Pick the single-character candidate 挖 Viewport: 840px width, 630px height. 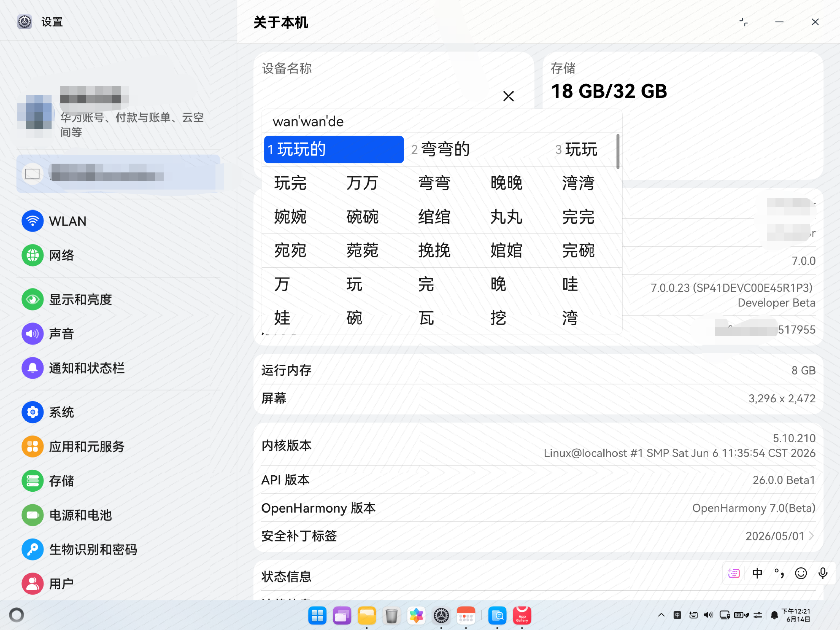pos(498,318)
